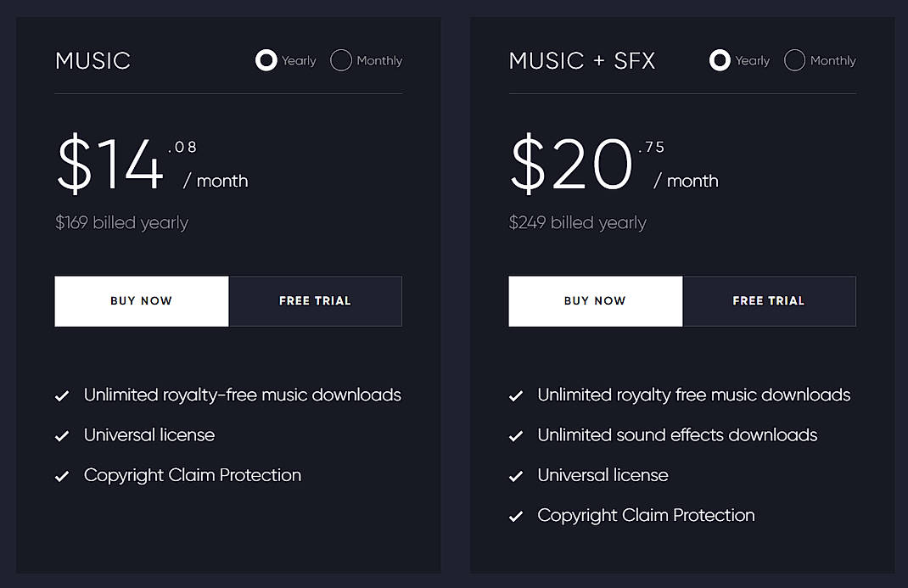This screenshot has height=588, width=908.
Task: Click the checkmark beside Copyright Claim Protection on MUSIC + SFX plan
Action: tap(516, 515)
